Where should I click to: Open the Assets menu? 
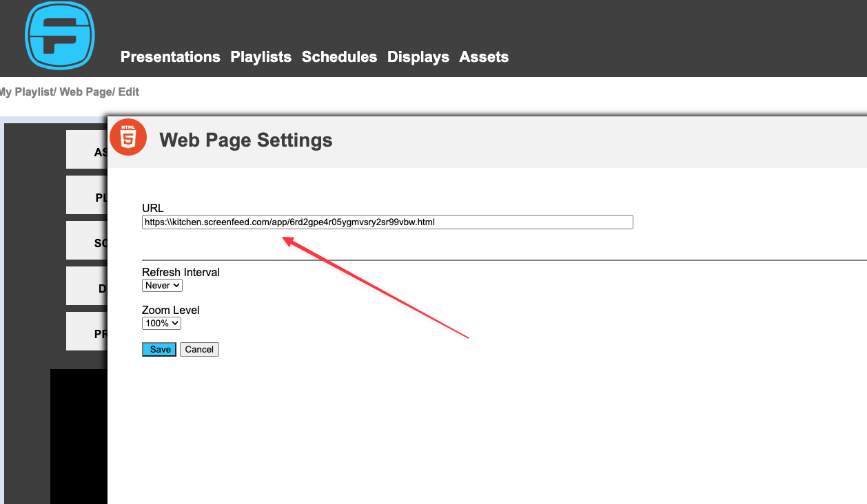pyautogui.click(x=484, y=57)
